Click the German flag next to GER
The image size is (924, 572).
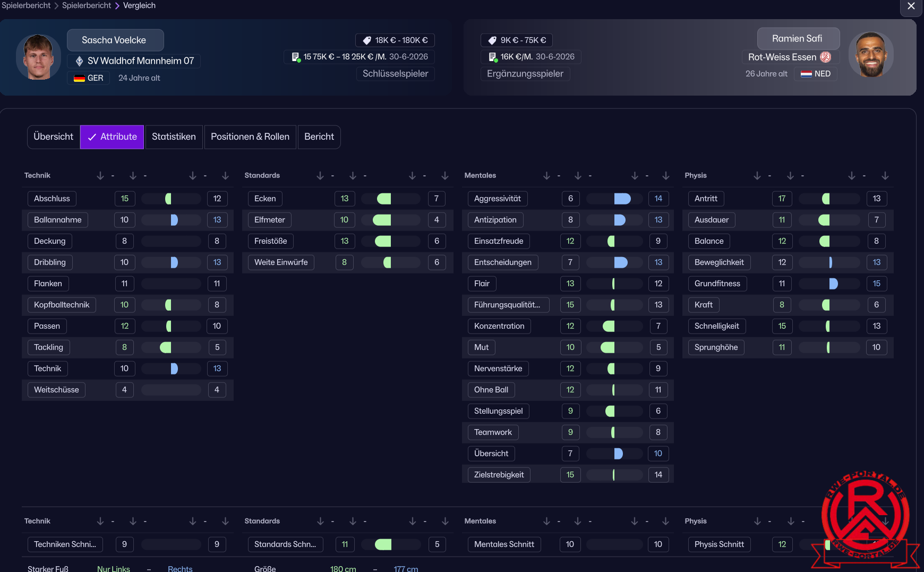pos(79,78)
